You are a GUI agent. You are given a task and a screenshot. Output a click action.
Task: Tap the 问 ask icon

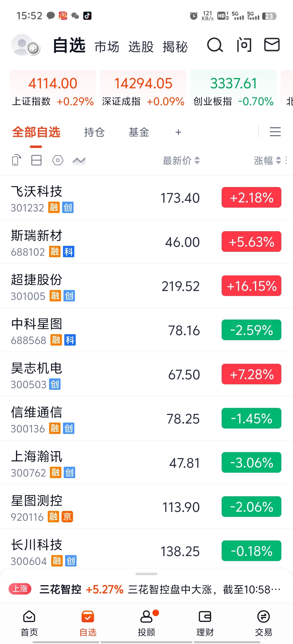[x=244, y=45]
